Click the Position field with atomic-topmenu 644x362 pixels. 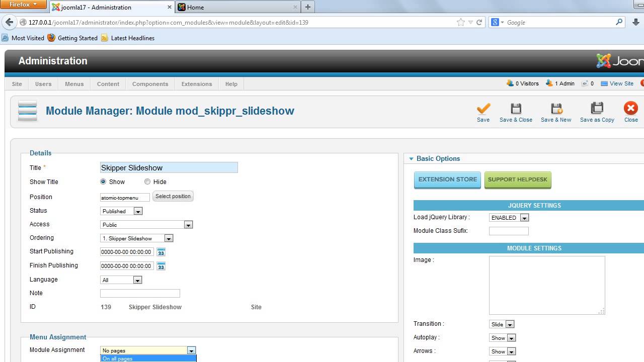125,198
